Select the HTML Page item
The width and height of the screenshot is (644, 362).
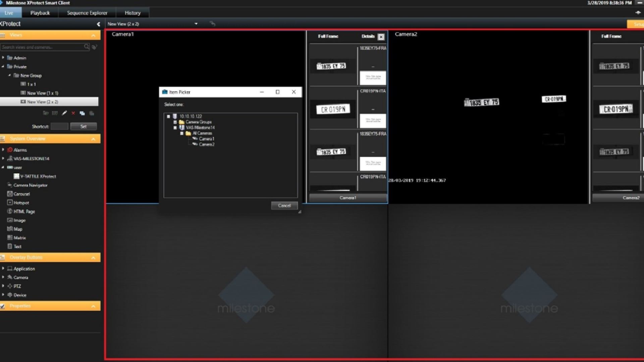point(24,211)
